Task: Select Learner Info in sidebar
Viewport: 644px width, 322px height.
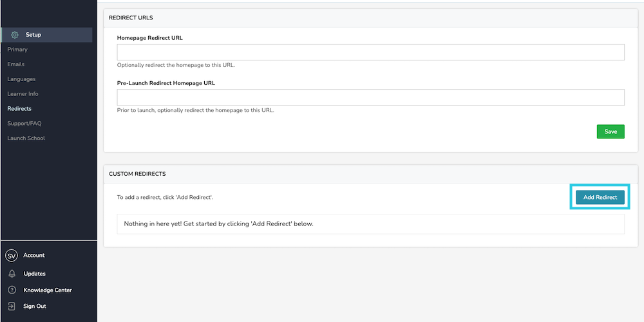Action: pos(23,93)
